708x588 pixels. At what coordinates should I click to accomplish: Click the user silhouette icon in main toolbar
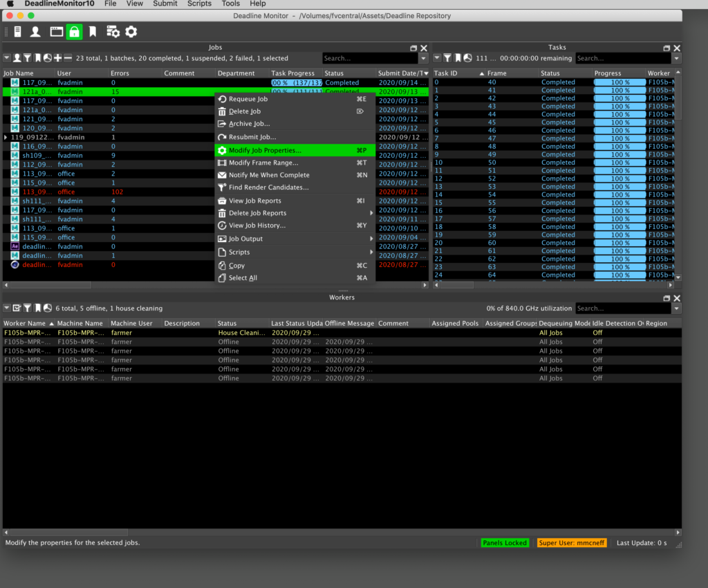[35, 32]
